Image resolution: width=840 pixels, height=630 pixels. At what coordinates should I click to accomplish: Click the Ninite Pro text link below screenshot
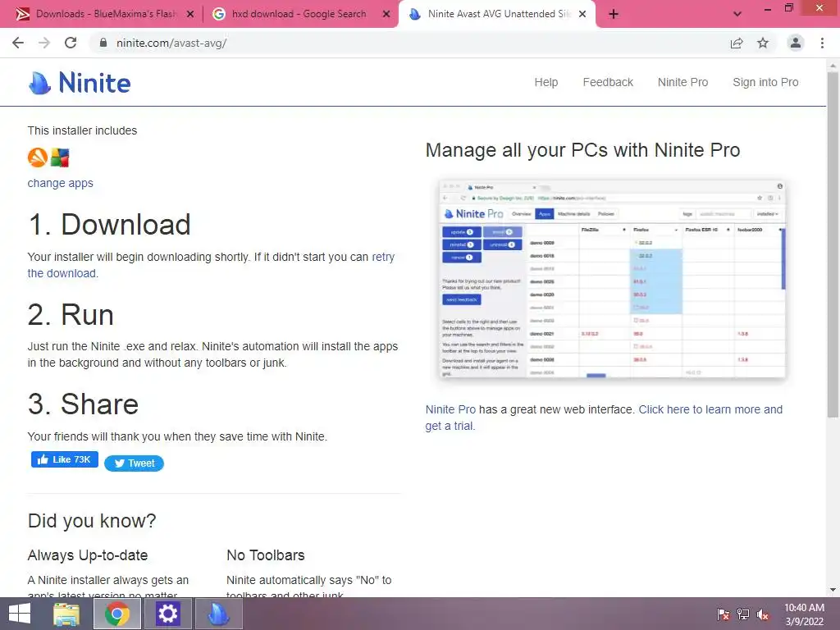(x=450, y=409)
